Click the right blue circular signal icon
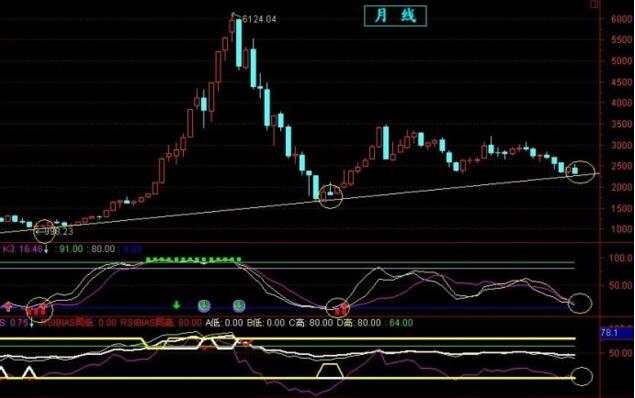 [239, 306]
